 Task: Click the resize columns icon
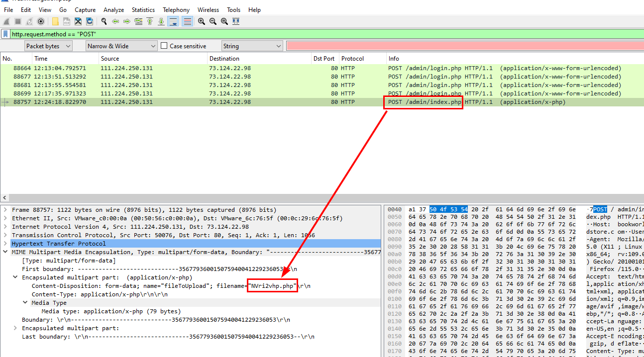(x=236, y=21)
